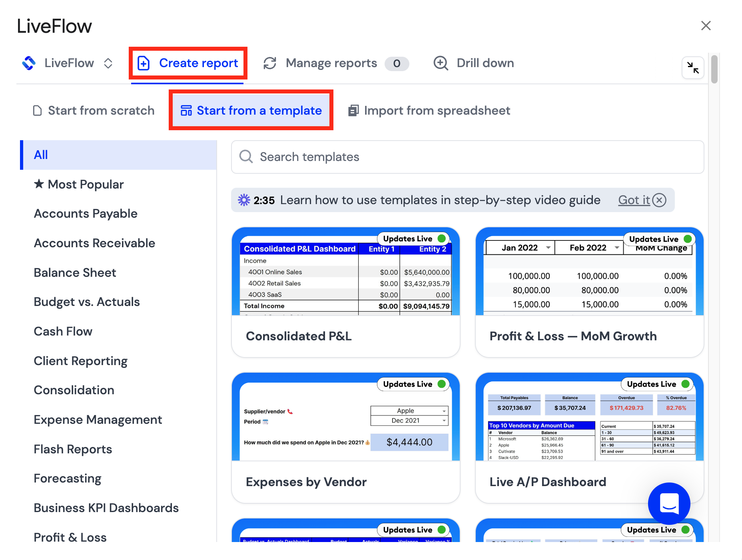Open the chat support bubble
This screenshot has height=560, width=742.
click(669, 503)
